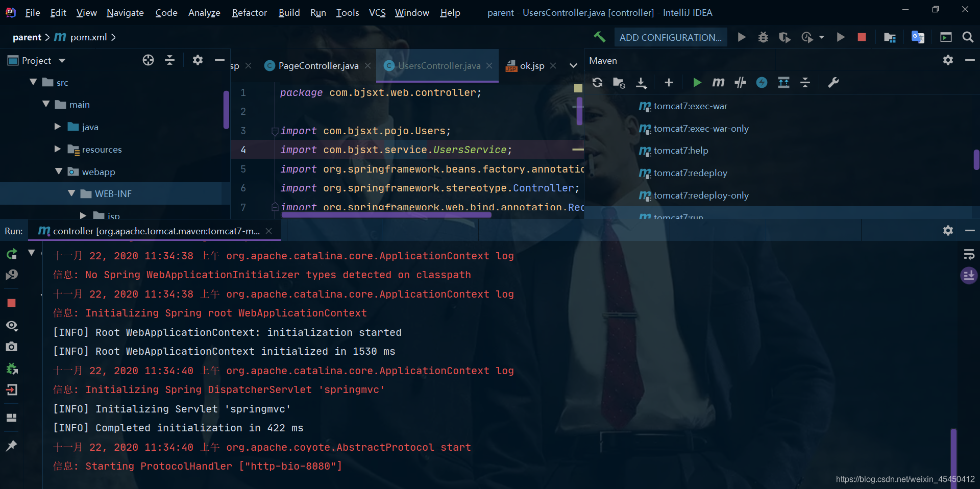Select tomcat7:redeploy-only goal

(701, 195)
